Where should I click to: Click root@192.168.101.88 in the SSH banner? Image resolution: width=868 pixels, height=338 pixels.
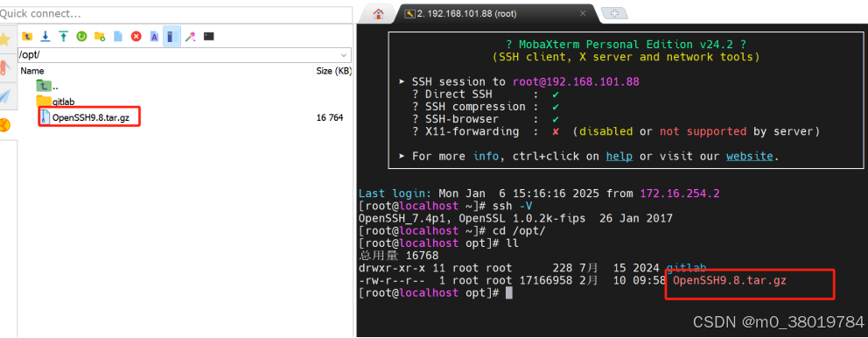tap(576, 82)
